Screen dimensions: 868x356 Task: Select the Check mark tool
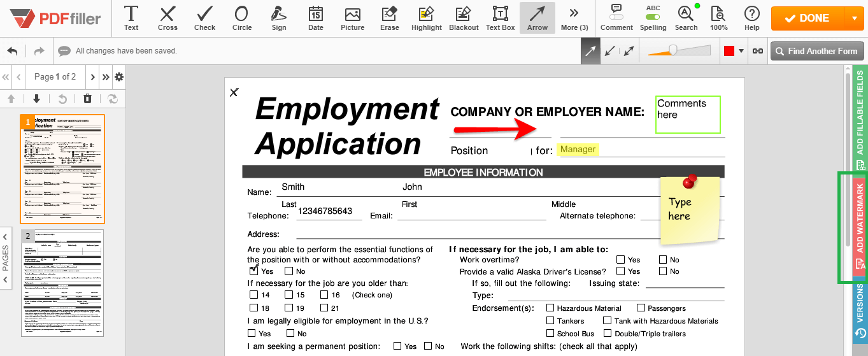205,18
